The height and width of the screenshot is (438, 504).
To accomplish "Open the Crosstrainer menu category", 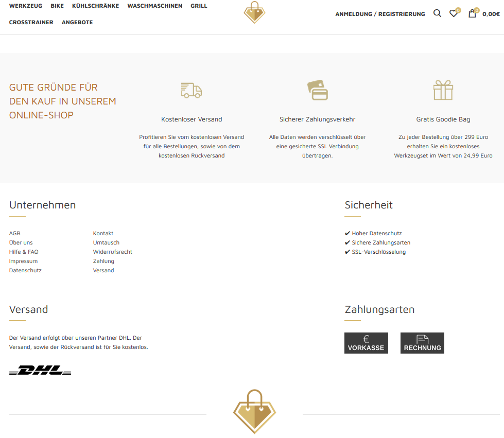I will click(31, 22).
